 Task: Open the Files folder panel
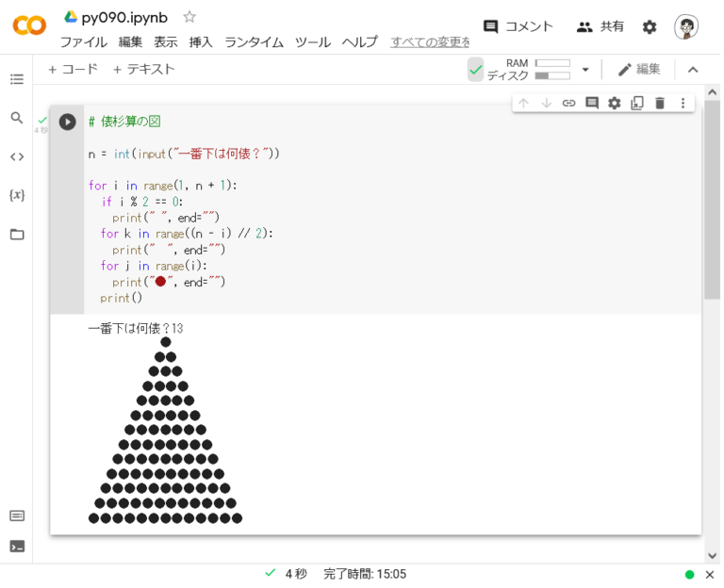point(17,234)
